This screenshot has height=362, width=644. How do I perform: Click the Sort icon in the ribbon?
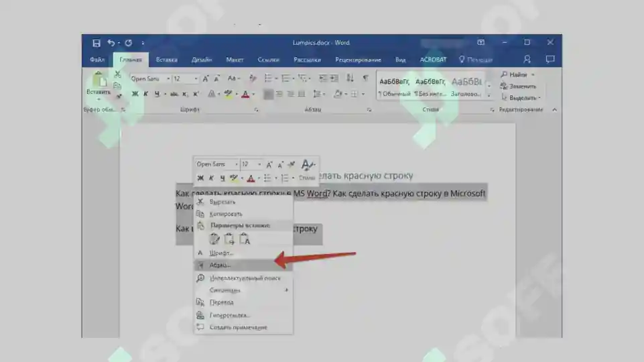pos(350,78)
